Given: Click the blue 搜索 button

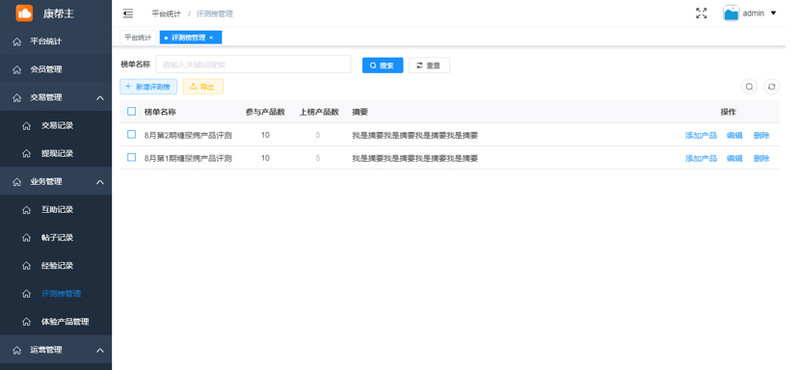Looking at the screenshot, I should pyautogui.click(x=383, y=65).
